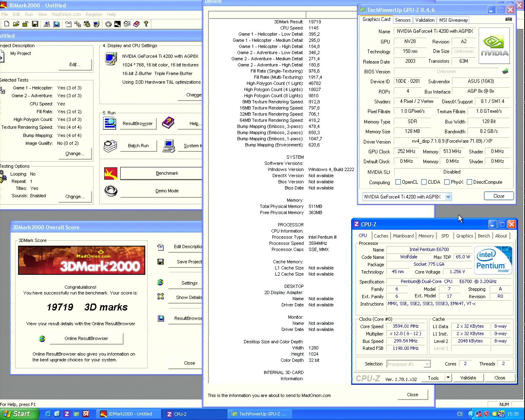Click the Demo Mode reel icon in Run section
525x420 pixels.
pyautogui.click(x=111, y=190)
